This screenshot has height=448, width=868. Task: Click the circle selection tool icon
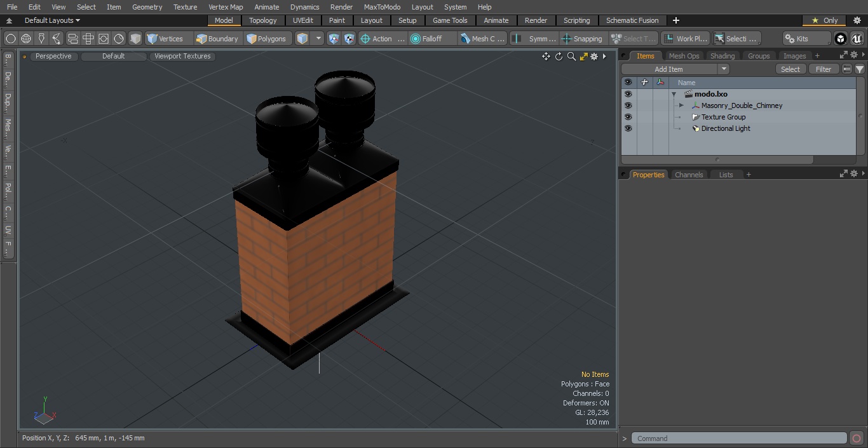pos(10,39)
